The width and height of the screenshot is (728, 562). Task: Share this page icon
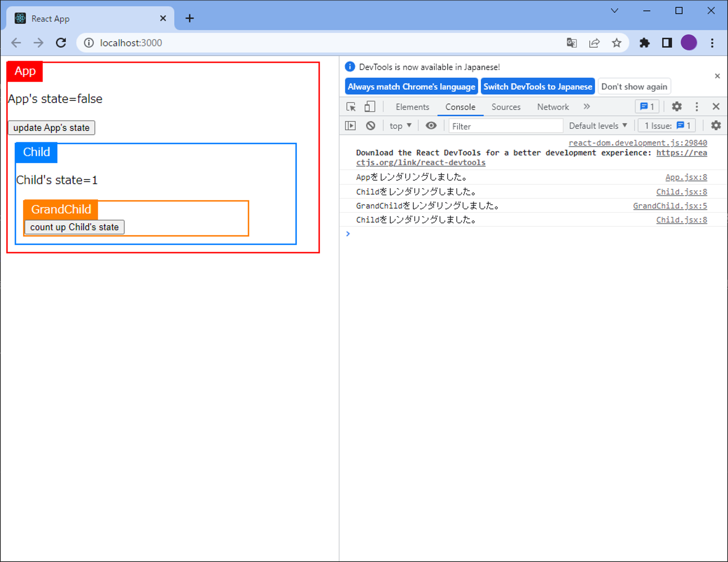click(x=594, y=43)
